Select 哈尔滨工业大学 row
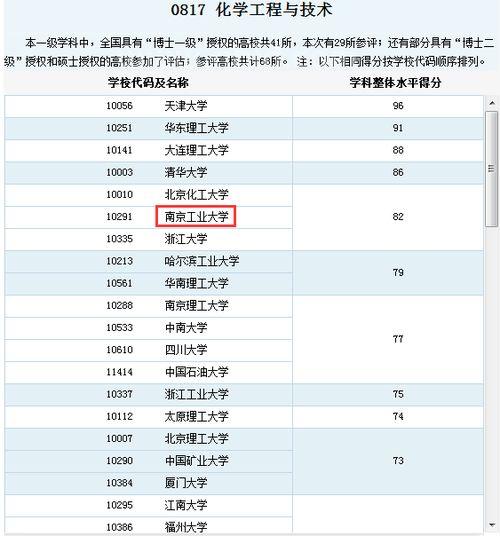The image size is (500, 536). 202,261
